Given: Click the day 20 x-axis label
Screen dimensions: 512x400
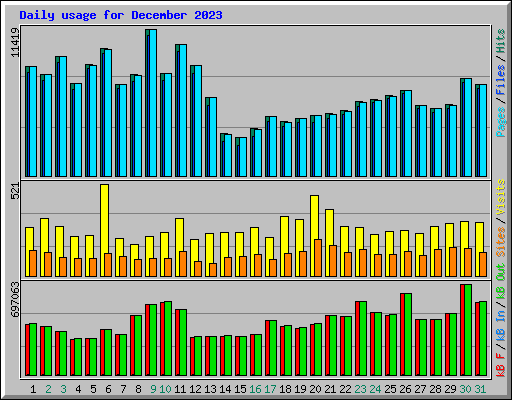Looking at the screenshot, I should pyautogui.click(x=315, y=389).
